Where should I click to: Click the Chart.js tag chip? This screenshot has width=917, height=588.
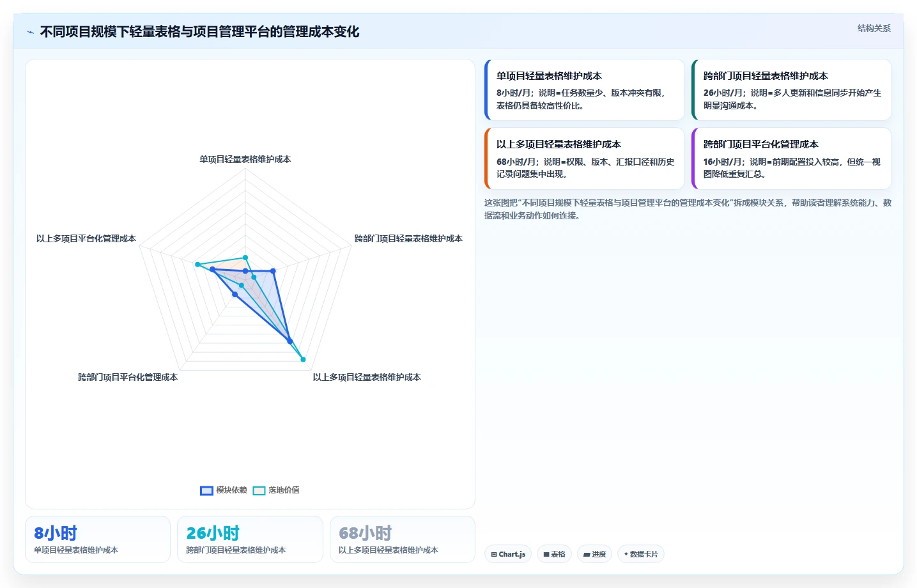[508, 554]
